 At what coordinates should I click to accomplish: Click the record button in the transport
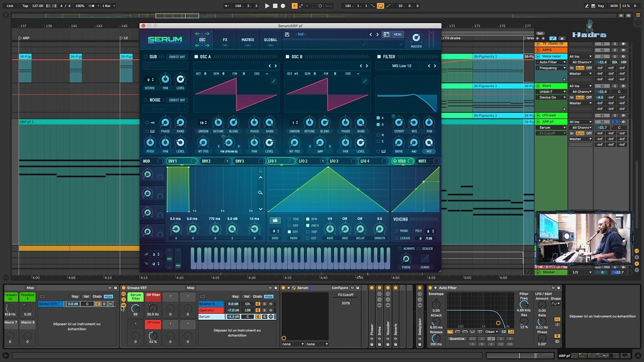point(283,6)
